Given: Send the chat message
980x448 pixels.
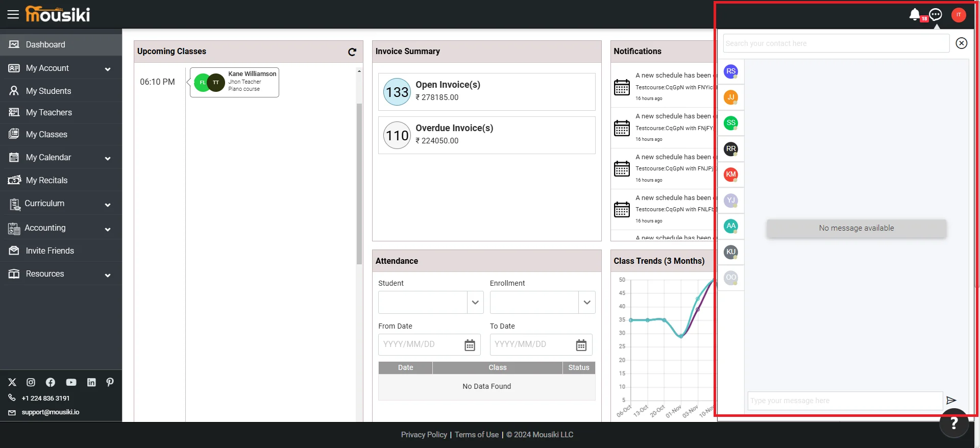Looking at the screenshot, I should point(951,401).
